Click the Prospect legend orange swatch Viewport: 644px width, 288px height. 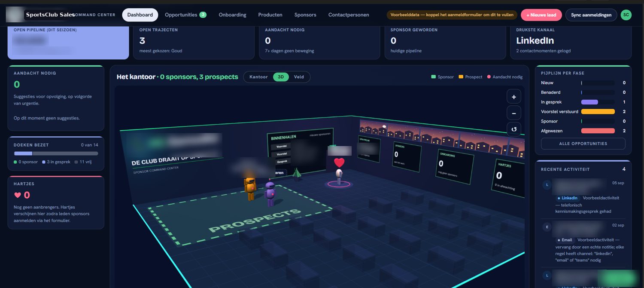(461, 77)
